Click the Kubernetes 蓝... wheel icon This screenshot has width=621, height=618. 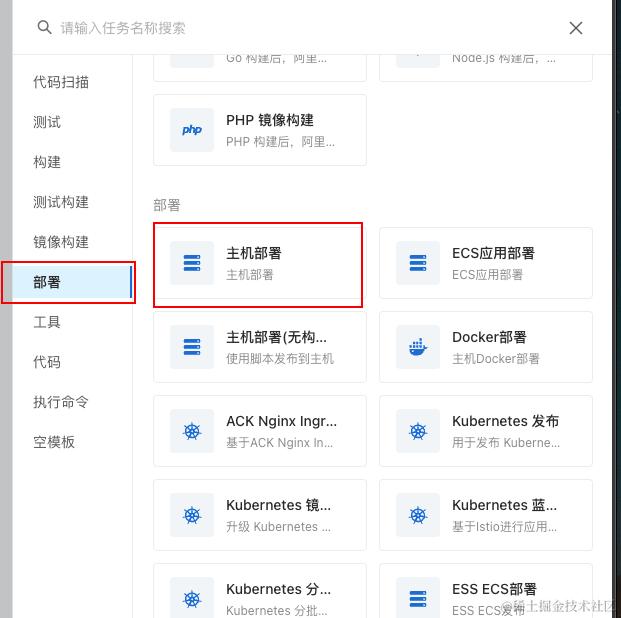point(418,515)
